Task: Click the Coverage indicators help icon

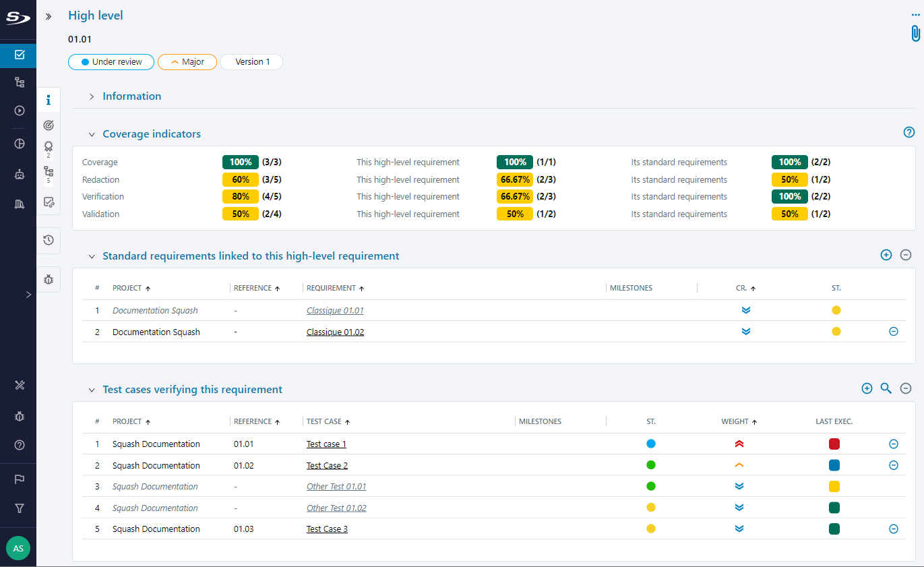Action: (908, 132)
